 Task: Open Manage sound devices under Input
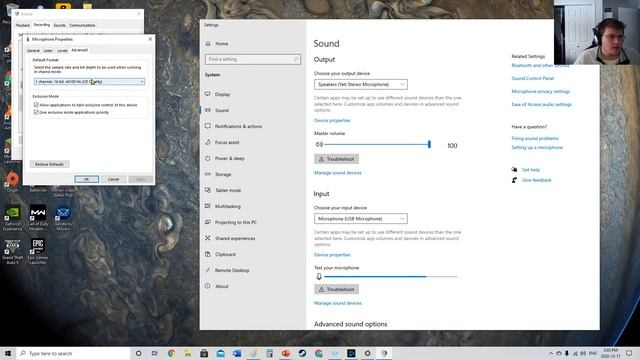[338, 303]
